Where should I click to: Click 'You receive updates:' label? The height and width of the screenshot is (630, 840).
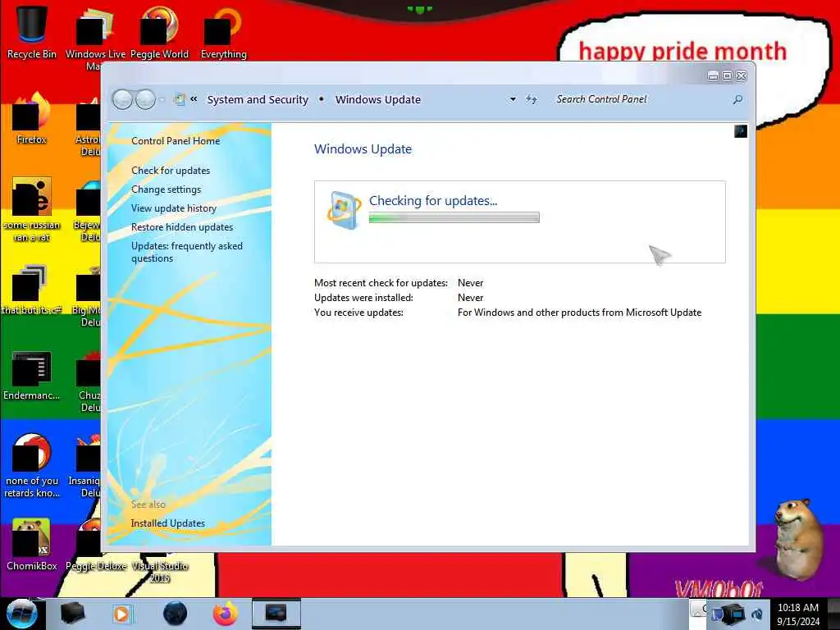pos(359,313)
